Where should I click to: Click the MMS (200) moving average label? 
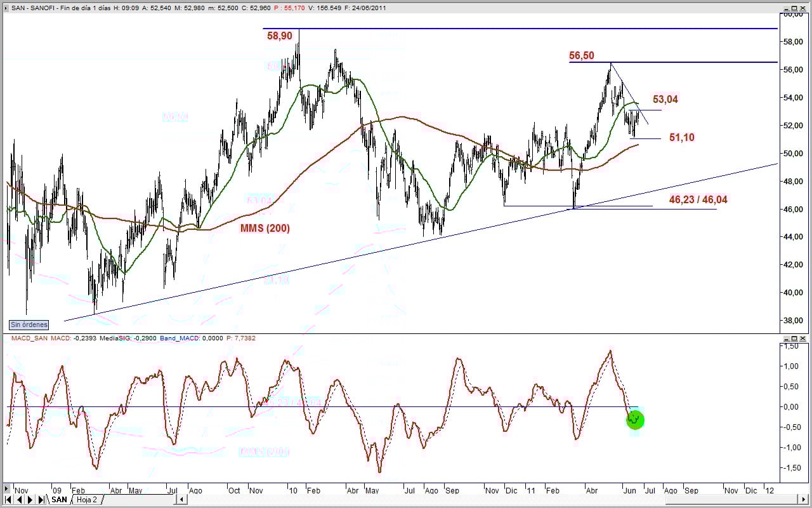pos(265,228)
